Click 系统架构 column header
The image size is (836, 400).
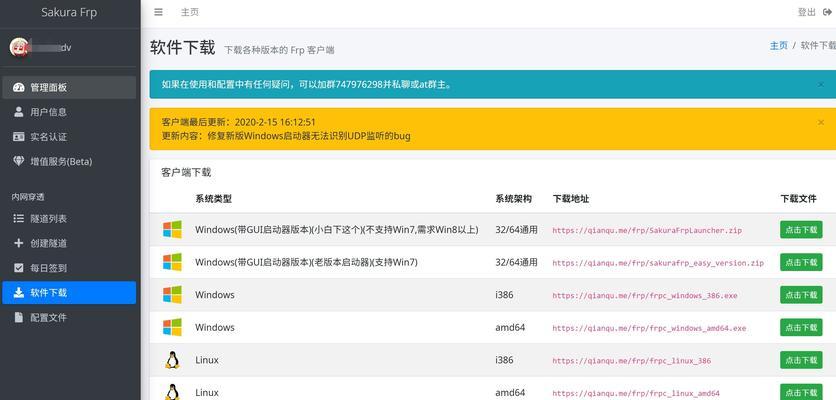pyautogui.click(x=513, y=198)
